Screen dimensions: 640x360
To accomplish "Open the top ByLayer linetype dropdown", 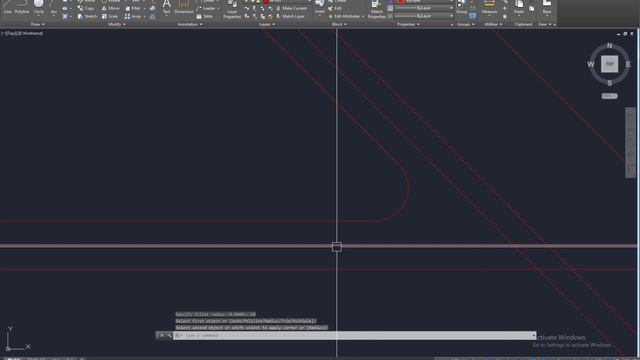I will pyautogui.click(x=424, y=8).
